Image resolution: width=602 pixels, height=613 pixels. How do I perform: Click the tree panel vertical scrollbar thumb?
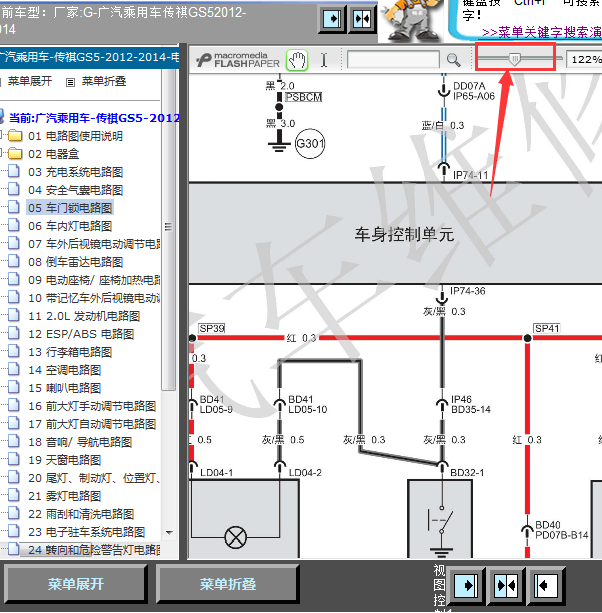[168, 229]
